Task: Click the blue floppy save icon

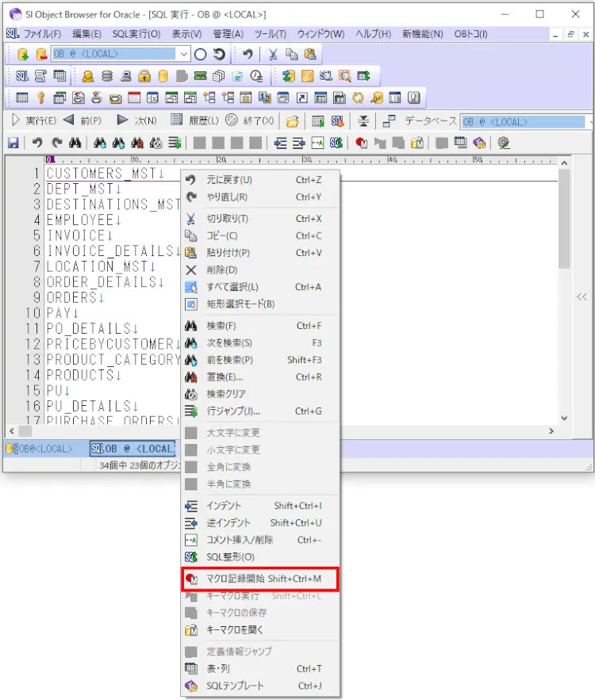Action: [13, 143]
